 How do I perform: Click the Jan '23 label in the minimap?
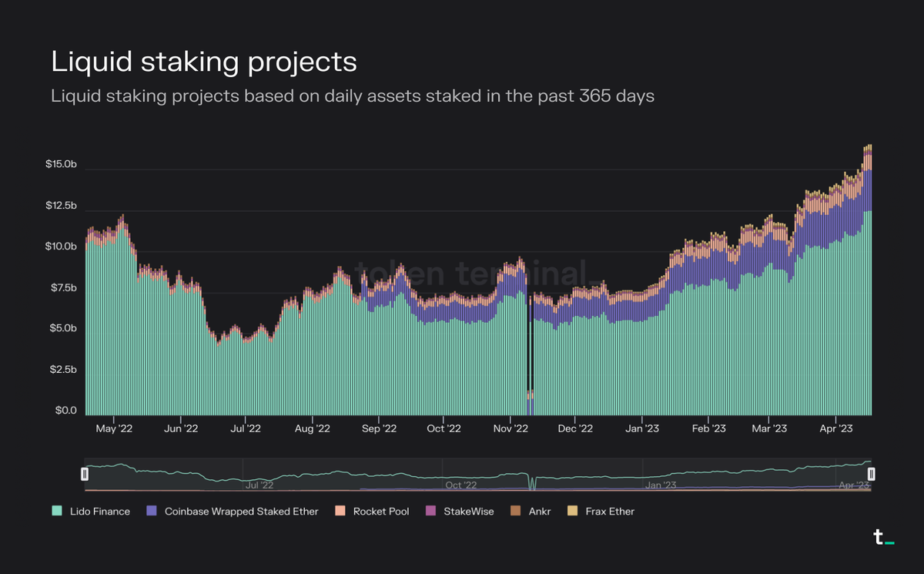pyautogui.click(x=661, y=485)
